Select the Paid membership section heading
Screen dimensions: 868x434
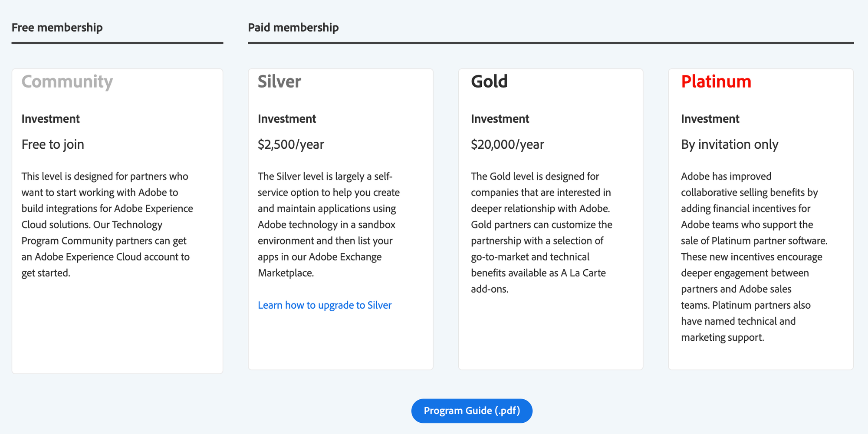[x=293, y=27]
